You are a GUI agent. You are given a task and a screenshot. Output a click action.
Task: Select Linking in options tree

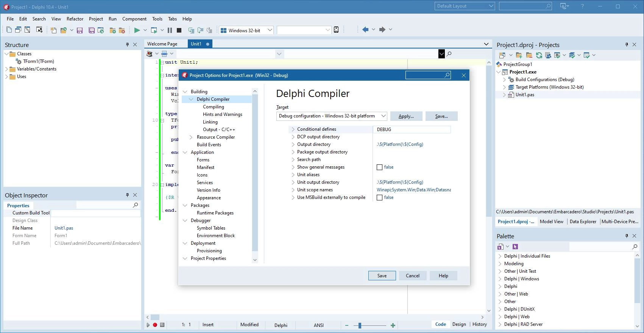[210, 122]
